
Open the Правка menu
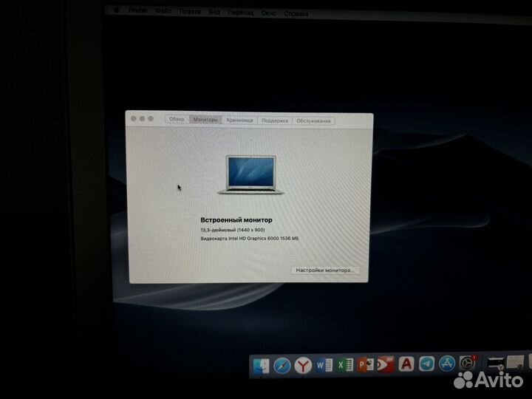(x=190, y=12)
